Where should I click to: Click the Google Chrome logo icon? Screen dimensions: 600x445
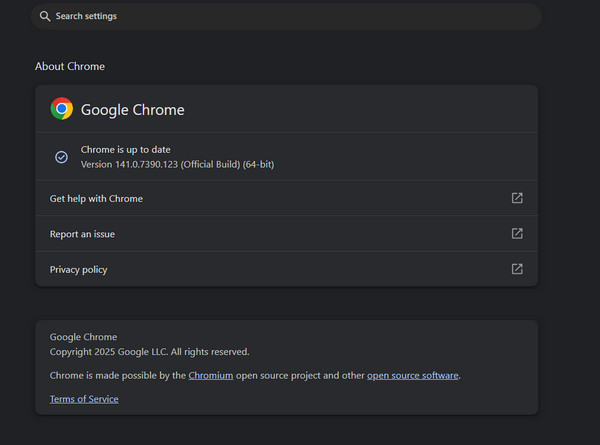[x=62, y=109]
